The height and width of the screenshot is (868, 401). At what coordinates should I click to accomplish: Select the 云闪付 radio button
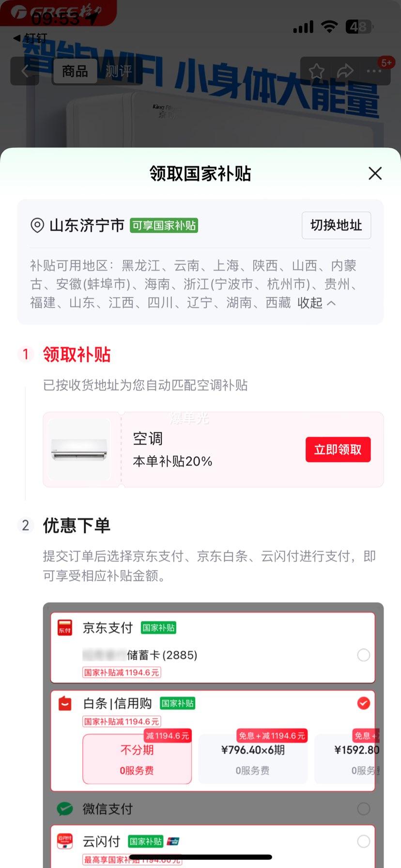point(363,841)
